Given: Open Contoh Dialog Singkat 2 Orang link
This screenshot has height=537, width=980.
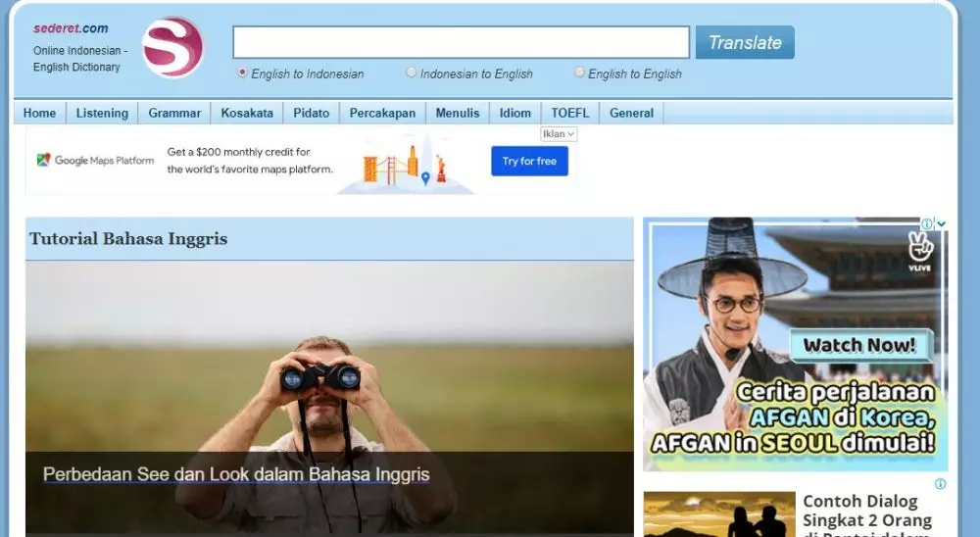Looking at the screenshot, I should [867, 517].
